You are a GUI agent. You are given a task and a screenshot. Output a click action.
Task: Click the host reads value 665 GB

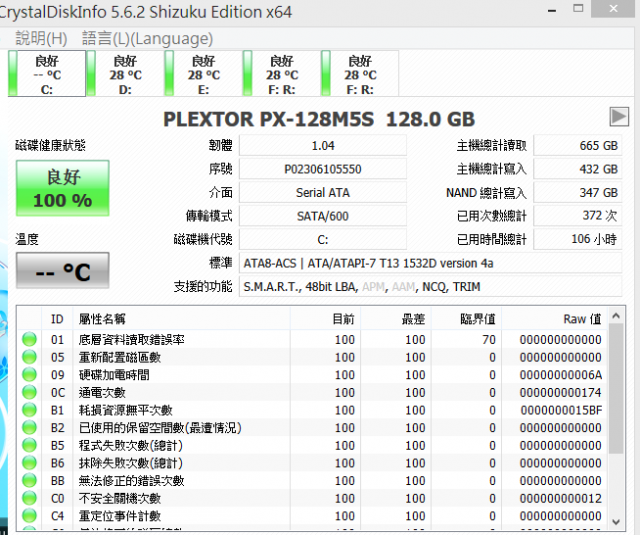[x=578, y=146]
